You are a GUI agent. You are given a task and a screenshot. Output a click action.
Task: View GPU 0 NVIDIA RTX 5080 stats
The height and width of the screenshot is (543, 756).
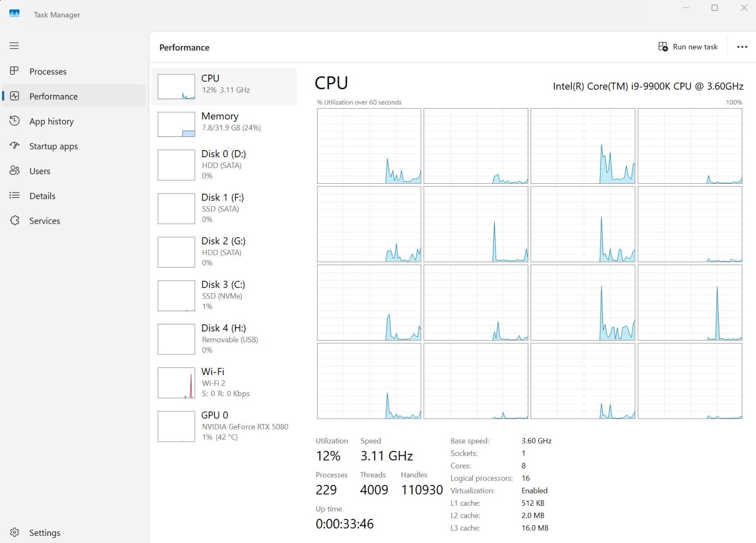point(224,426)
